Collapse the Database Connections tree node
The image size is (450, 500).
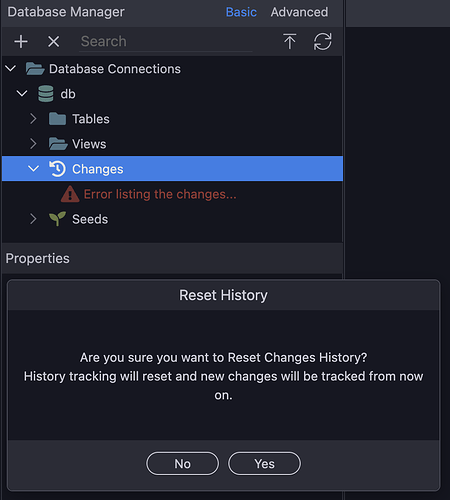(11, 69)
